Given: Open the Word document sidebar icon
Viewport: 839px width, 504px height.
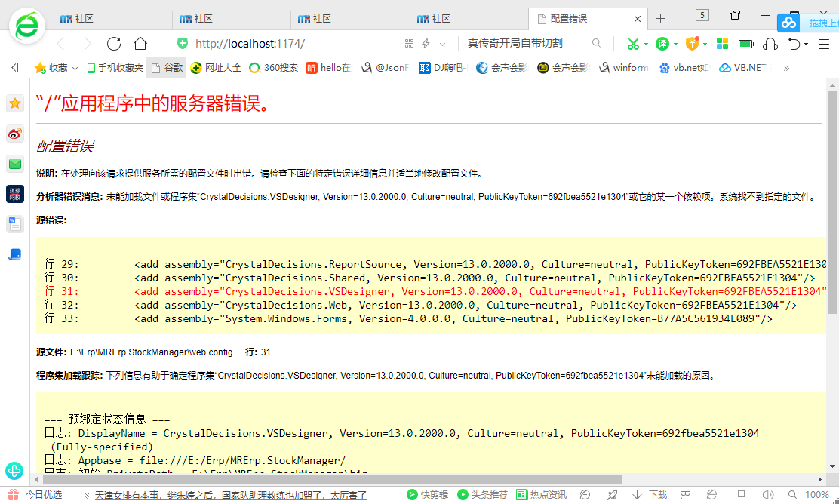Looking at the screenshot, I should 15,224.
